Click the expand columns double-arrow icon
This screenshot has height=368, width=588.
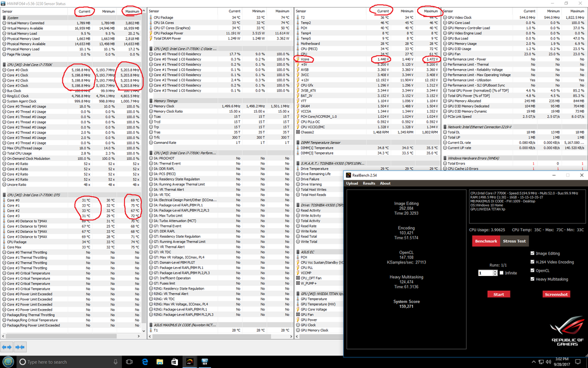[8, 347]
